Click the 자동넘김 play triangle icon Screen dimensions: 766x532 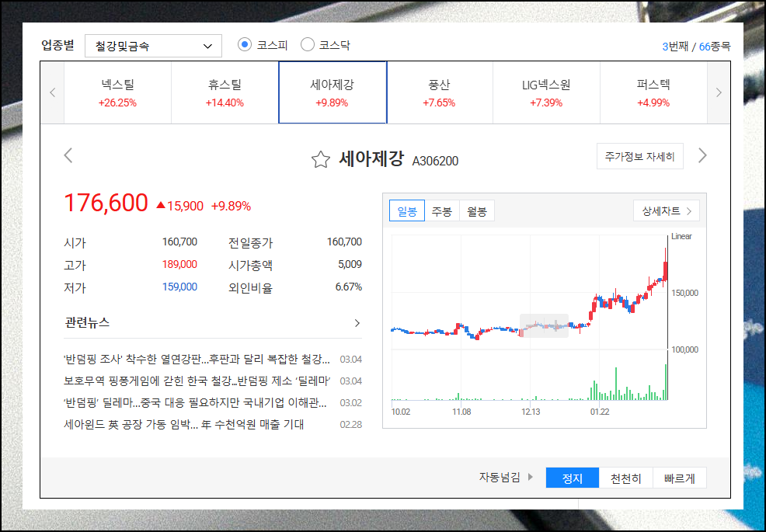(531, 477)
